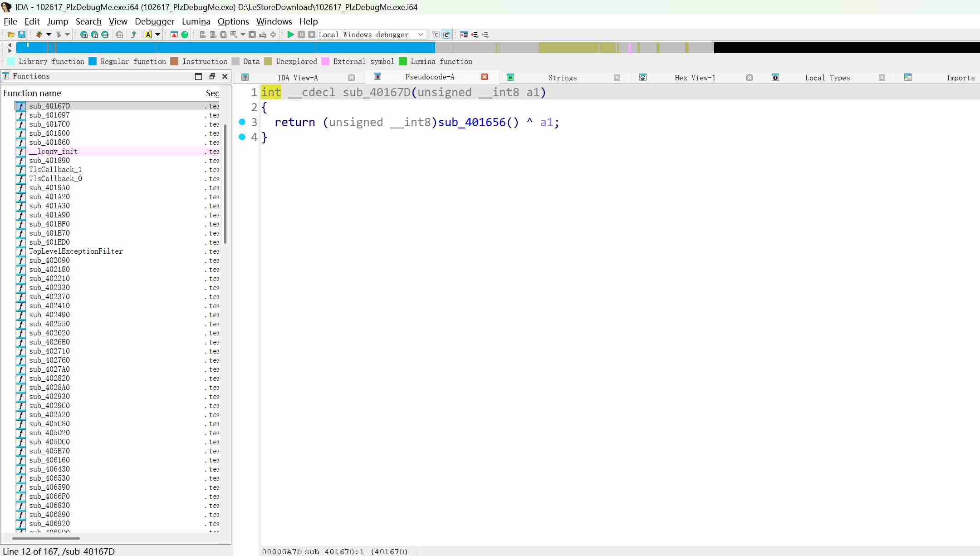Image resolution: width=980 pixels, height=556 pixels.
Task: Click the green up arrow icon
Action: pyautogui.click(x=133, y=34)
